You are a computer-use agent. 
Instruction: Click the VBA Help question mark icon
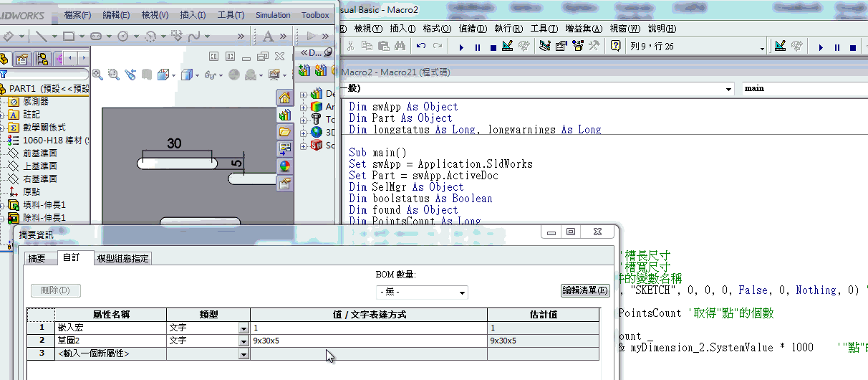(615, 47)
